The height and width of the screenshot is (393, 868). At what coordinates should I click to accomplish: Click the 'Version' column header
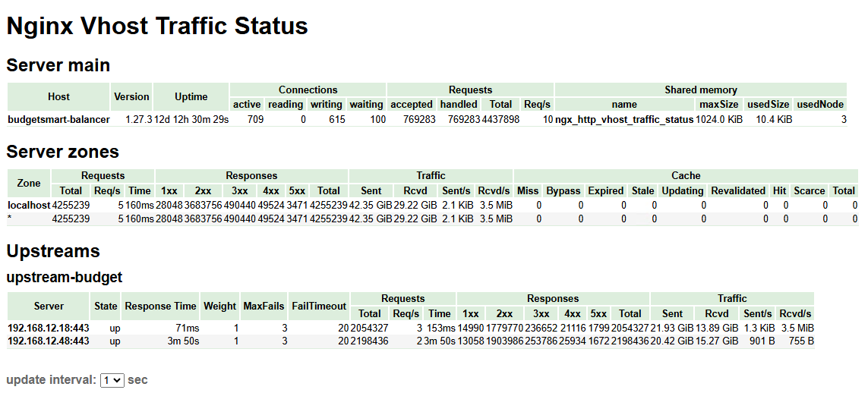[x=131, y=96]
